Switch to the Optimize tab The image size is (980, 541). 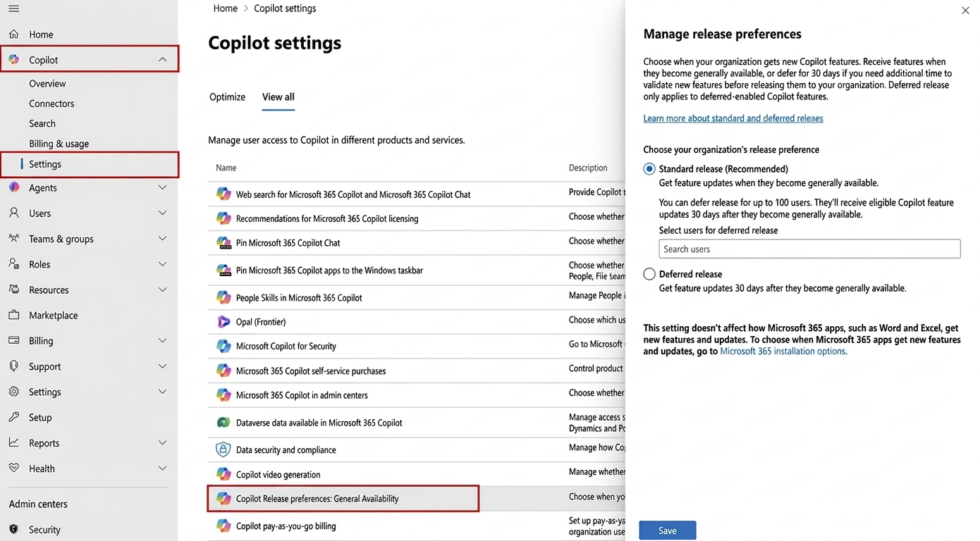pos(227,97)
